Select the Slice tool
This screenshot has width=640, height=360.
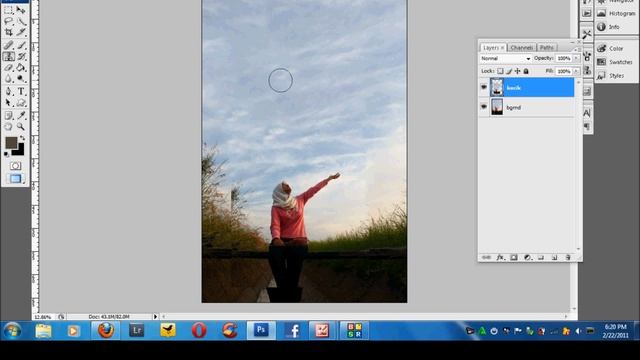(21, 32)
